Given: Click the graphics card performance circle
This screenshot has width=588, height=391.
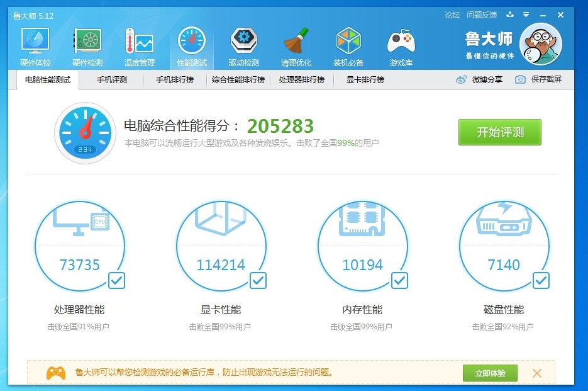Looking at the screenshot, I should point(221,246).
